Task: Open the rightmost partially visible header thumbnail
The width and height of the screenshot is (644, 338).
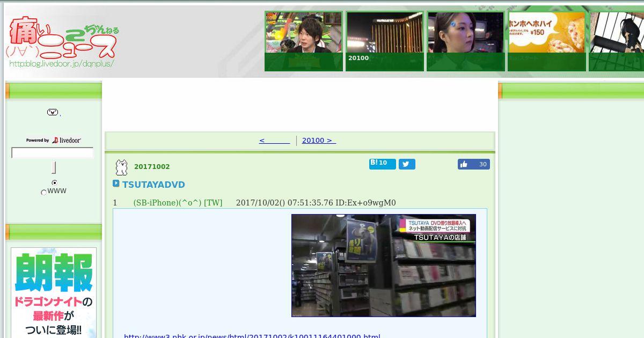Action: pos(616,41)
